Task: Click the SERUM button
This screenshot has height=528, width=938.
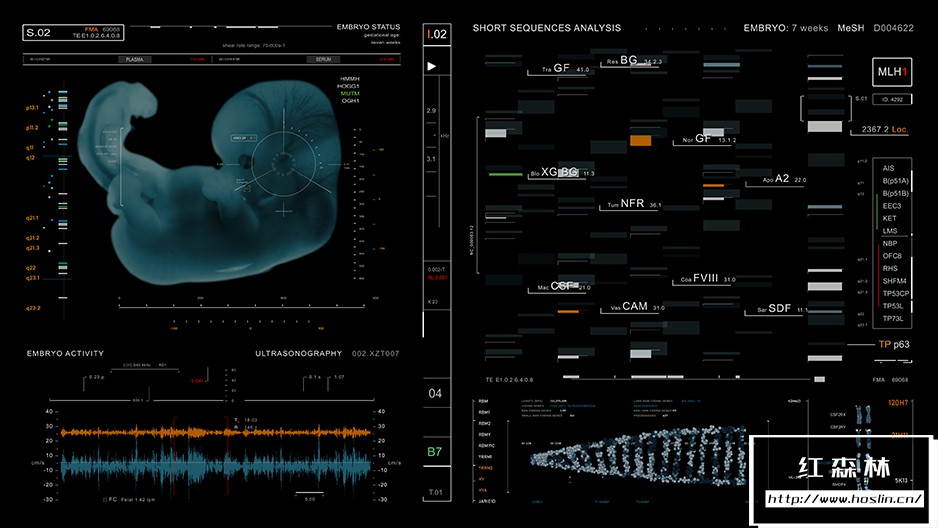Action: coord(323,59)
